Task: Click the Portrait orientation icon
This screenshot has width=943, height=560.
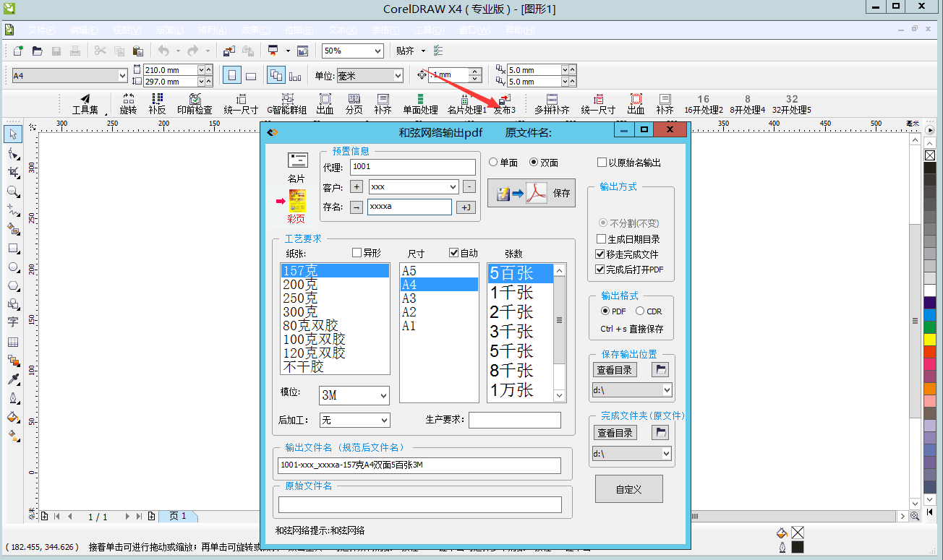Action: (232, 75)
